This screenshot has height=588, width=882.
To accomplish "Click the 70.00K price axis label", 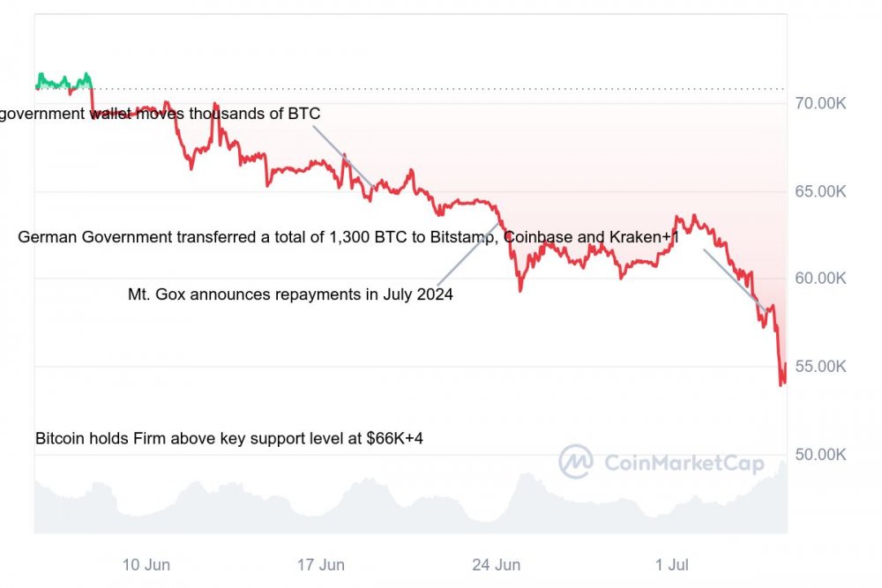I will pyautogui.click(x=819, y=103).
